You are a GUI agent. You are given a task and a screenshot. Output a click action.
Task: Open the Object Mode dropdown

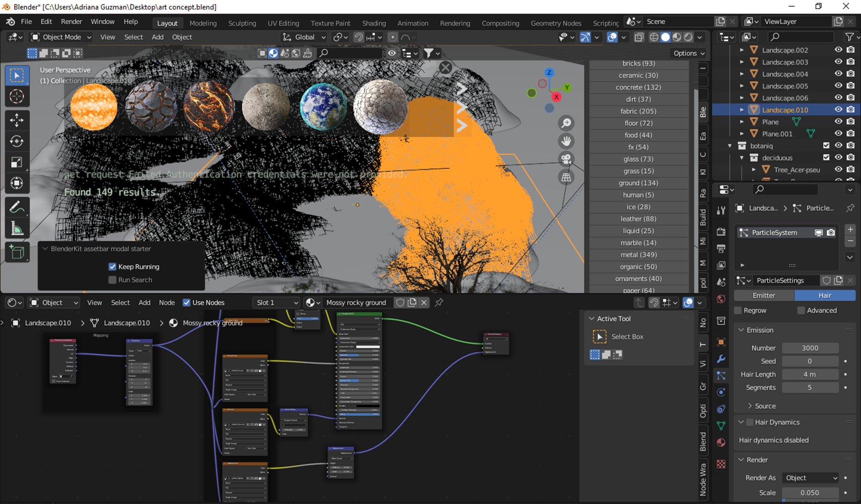coord(61,37)
